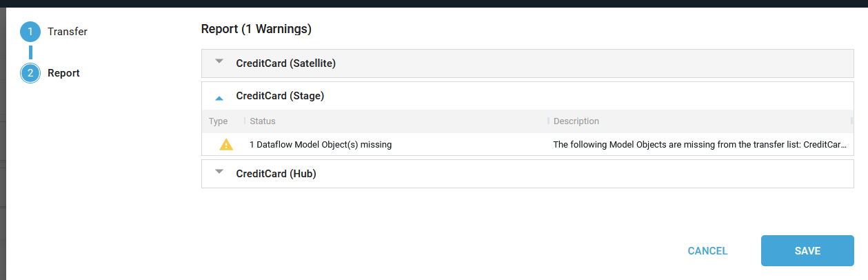Click the missing Model Objects description text

point(700,145)
